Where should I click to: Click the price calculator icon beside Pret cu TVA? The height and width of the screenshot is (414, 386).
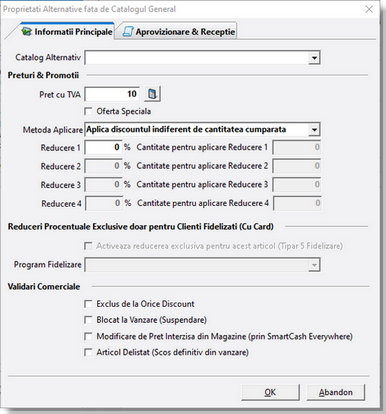click(152, 94)
